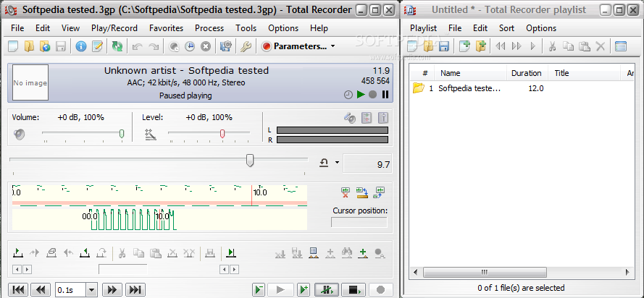Open the Tools menu in Total Recorder
644x298 pixels.
point(246,28)
